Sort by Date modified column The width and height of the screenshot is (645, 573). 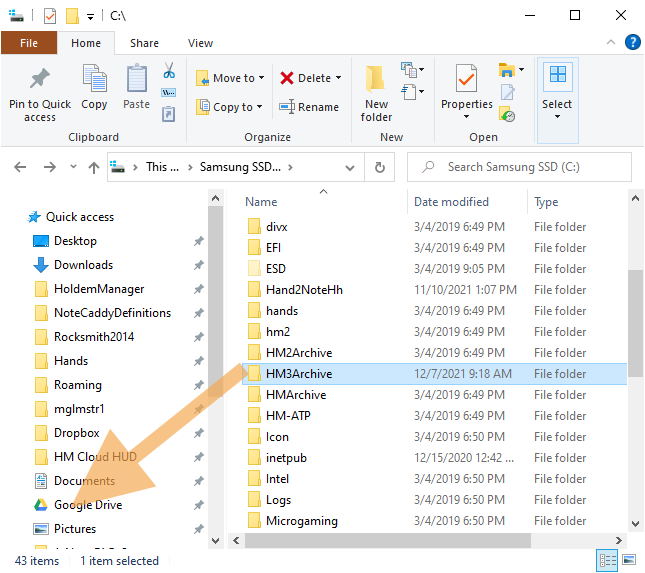pos(451,202)
